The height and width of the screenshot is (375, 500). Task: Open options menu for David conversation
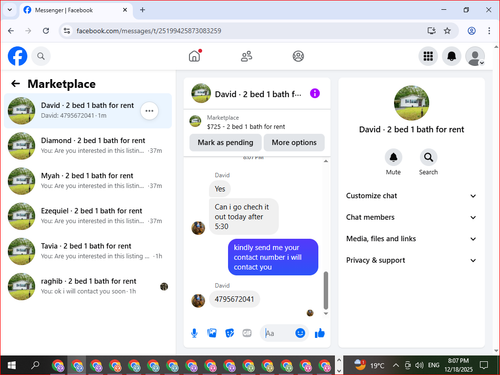[x=149, y=111]
